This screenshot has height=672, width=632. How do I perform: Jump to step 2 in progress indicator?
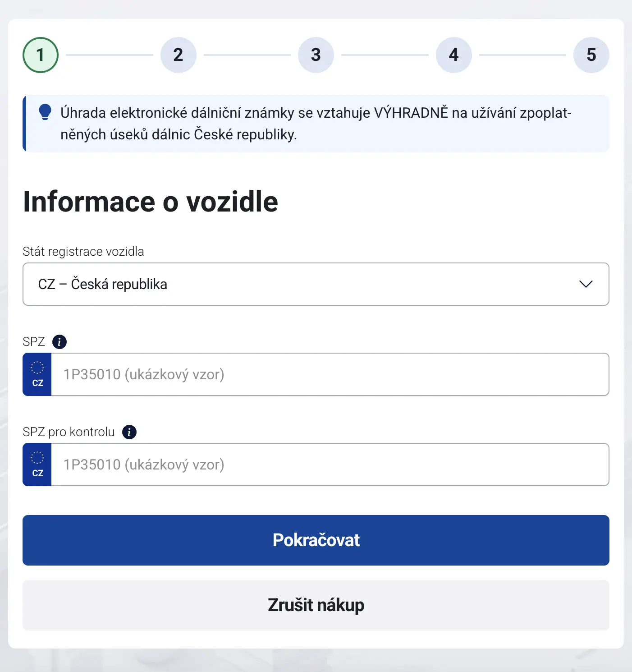179,55
